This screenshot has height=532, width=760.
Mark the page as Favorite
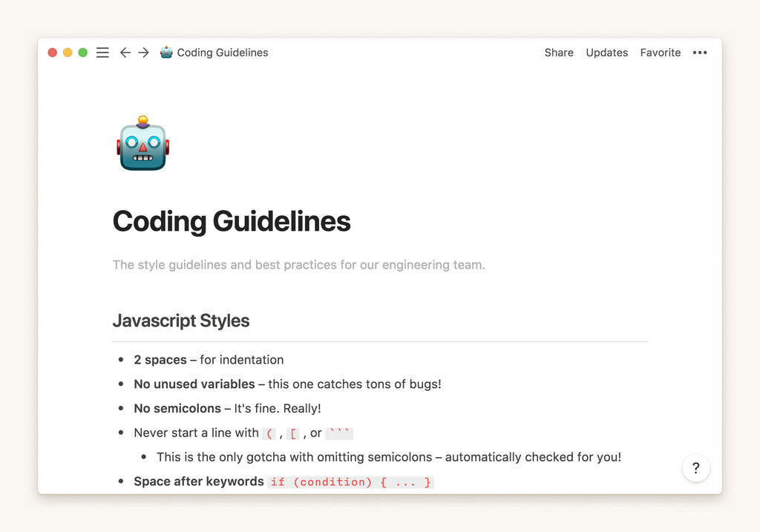[x=660, y=53]
